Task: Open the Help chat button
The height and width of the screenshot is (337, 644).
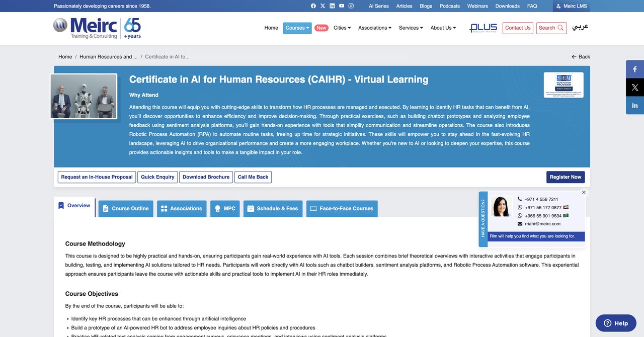Action: [x=616, y=323]
